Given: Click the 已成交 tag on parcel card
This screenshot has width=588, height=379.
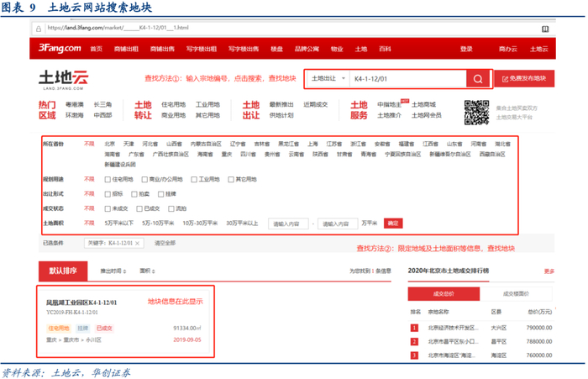Looking at the screenshot, I should tap(104, 329).
